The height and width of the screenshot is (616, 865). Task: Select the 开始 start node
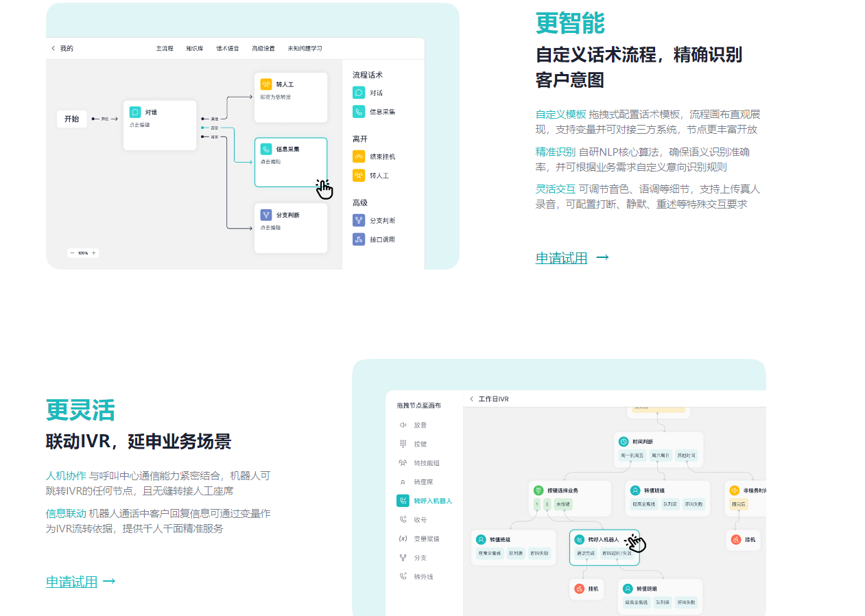point(72,119)
